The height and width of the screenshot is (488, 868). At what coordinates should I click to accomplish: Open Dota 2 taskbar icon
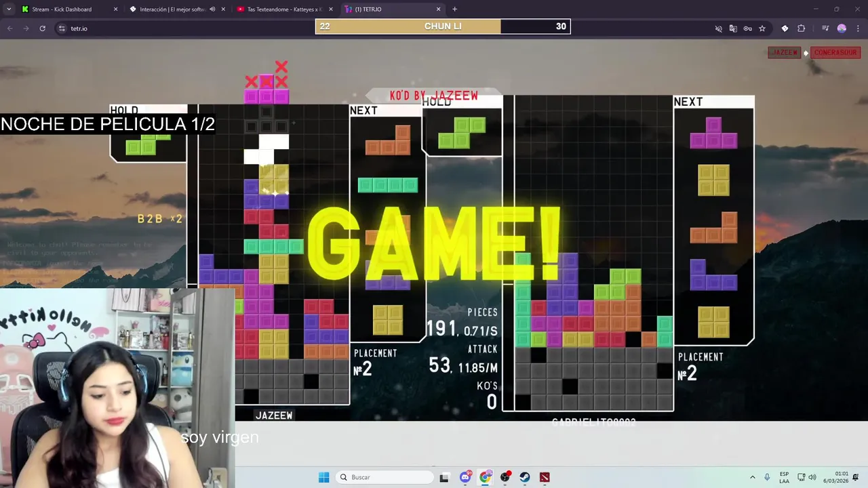(545, 477)
